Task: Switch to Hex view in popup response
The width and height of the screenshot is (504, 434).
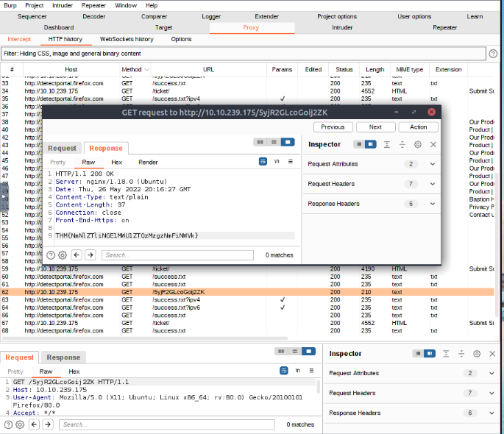Action: (x=117, y=162)
